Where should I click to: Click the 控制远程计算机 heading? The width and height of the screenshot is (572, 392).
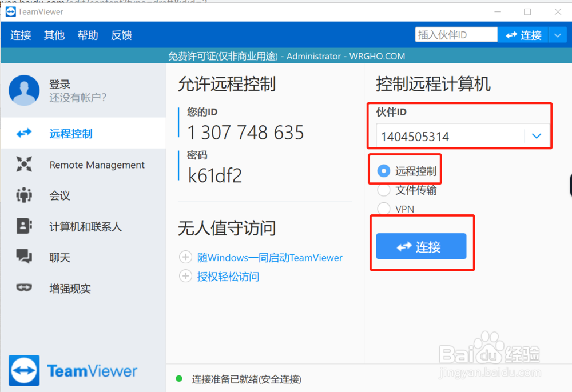[434, 84]
